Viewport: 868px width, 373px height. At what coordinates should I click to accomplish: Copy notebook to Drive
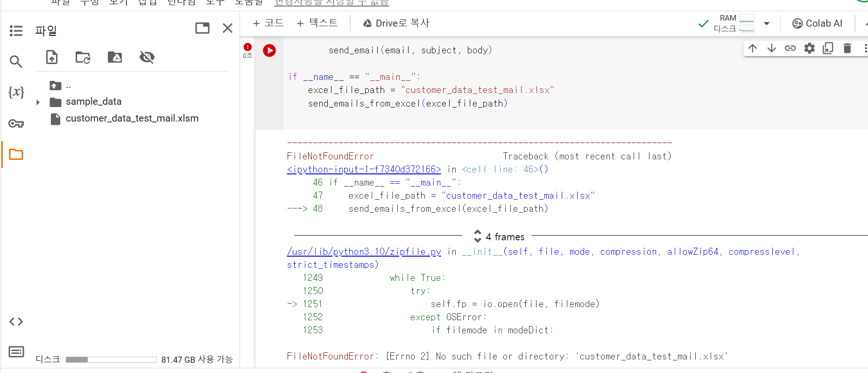coord(396,23)
